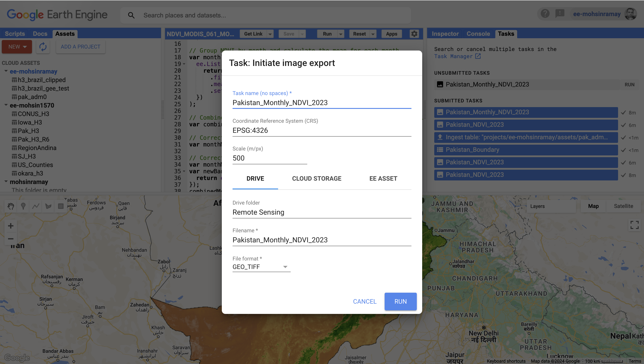Zoom in on the map
The image size is (644, 364).
click(11, 226)
